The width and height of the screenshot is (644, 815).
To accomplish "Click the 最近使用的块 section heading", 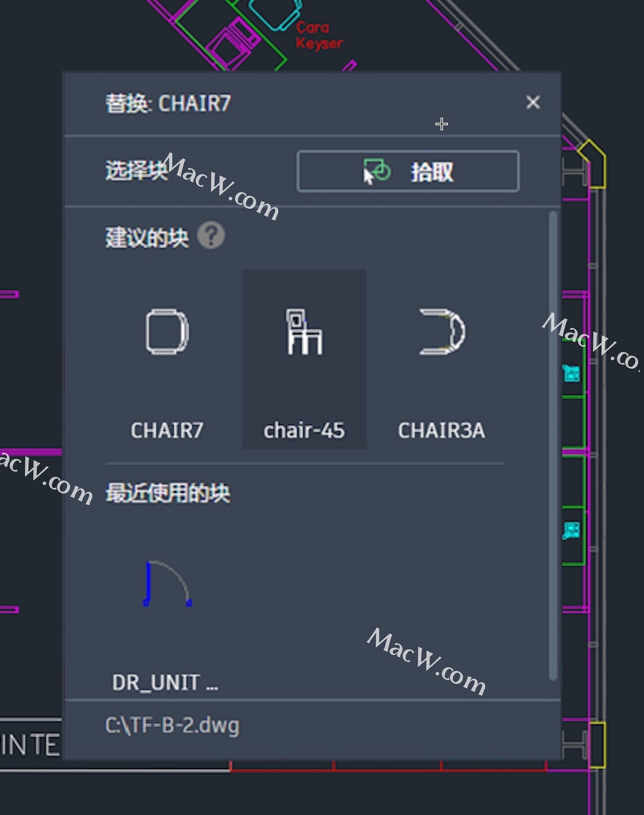I will pos(168,493).
